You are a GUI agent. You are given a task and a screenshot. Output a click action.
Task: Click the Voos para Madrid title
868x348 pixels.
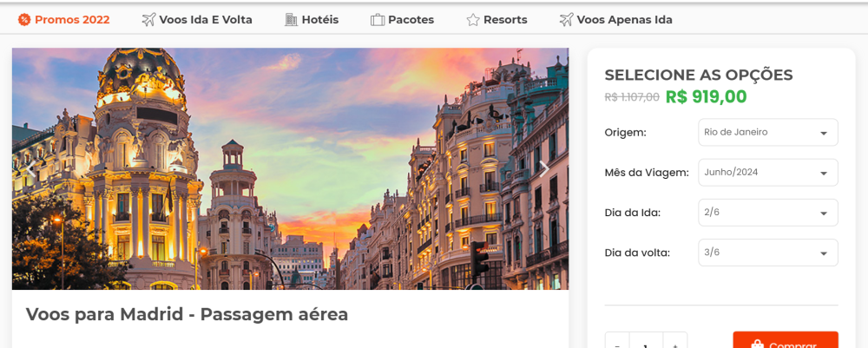point(187,314)
